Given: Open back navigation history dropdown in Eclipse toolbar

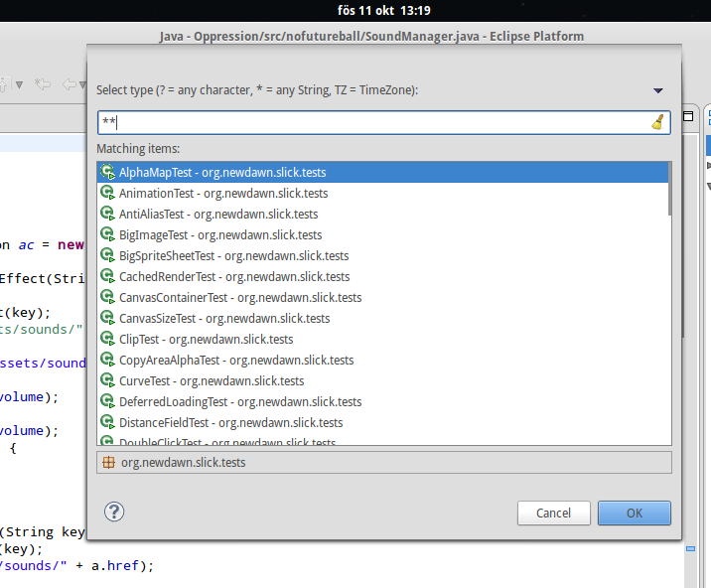Looking at the screenshot, I should [82, 84].
